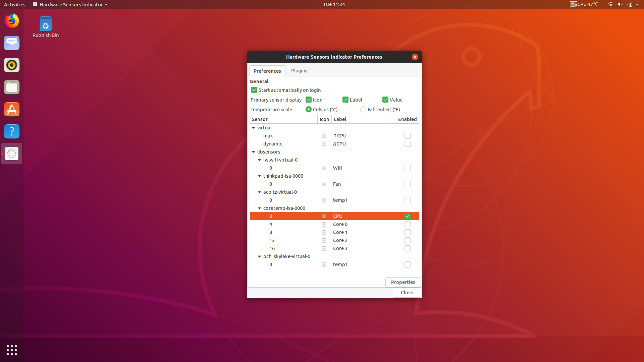
Task: Click the Hardware Sensors Indicator settings icon
Action: coord(12,154)
